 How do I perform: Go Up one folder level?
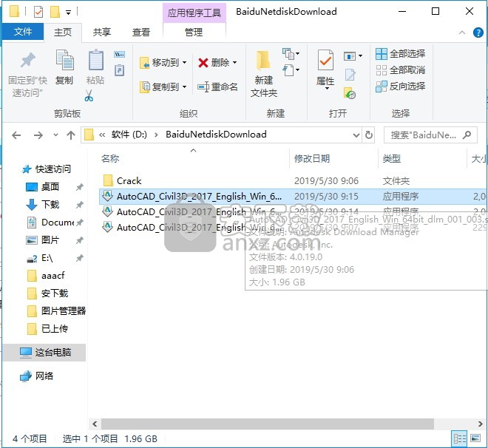coord(71,135)
